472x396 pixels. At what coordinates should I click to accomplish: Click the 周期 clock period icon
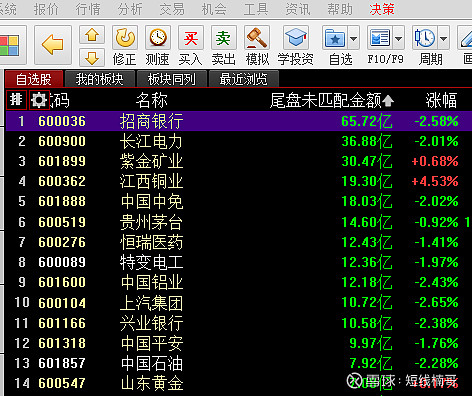tap(425, 37)
